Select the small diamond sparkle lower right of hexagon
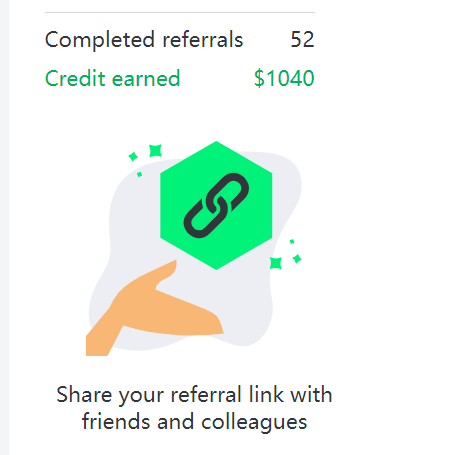The image size is (465, 455). tap(297, 259)
